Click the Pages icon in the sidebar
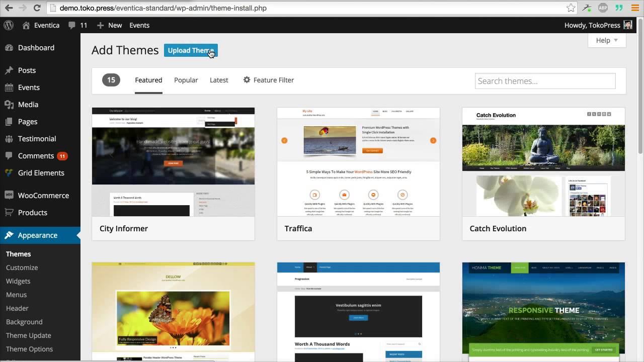Viewport: 644px width, 362px height. pyautogui.click(x=9, y=122)
